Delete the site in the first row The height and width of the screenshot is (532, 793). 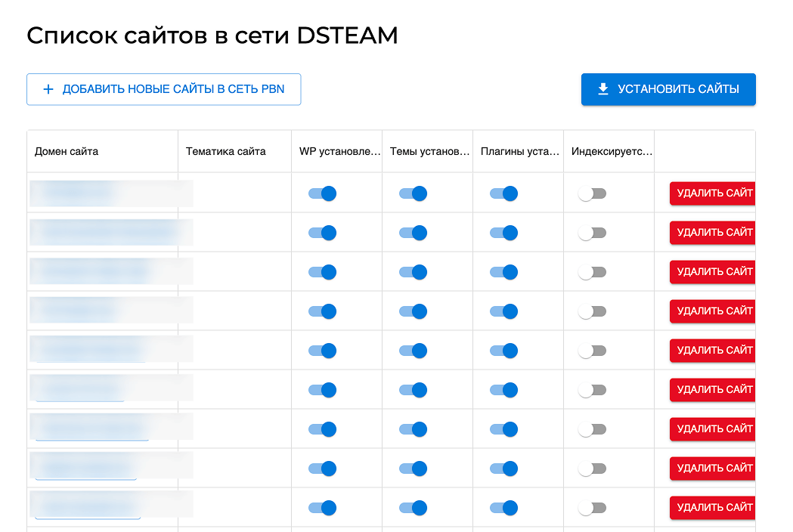click(713, 193)
